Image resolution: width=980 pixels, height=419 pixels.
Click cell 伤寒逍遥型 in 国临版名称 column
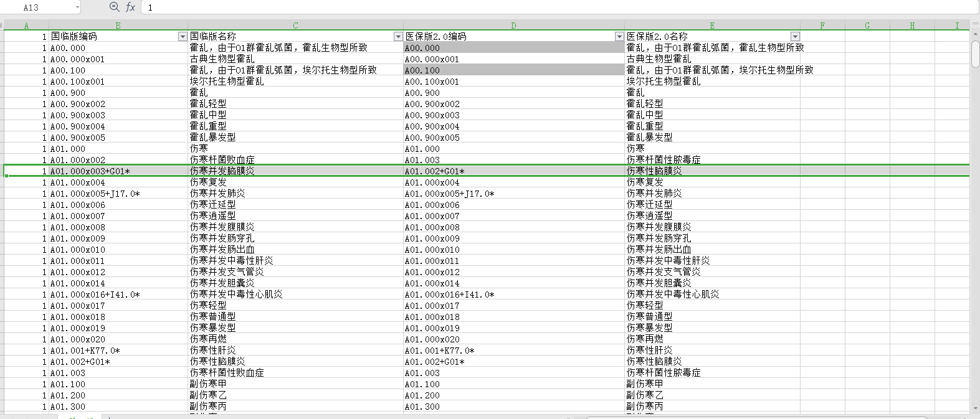coord(296,216)
